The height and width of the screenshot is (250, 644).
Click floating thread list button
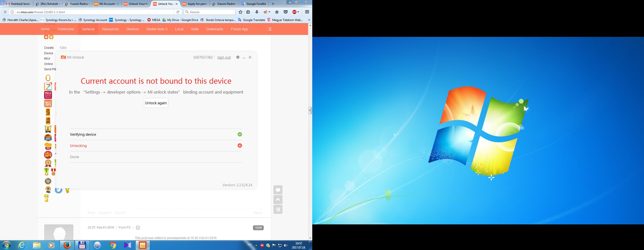coord(278,209)
